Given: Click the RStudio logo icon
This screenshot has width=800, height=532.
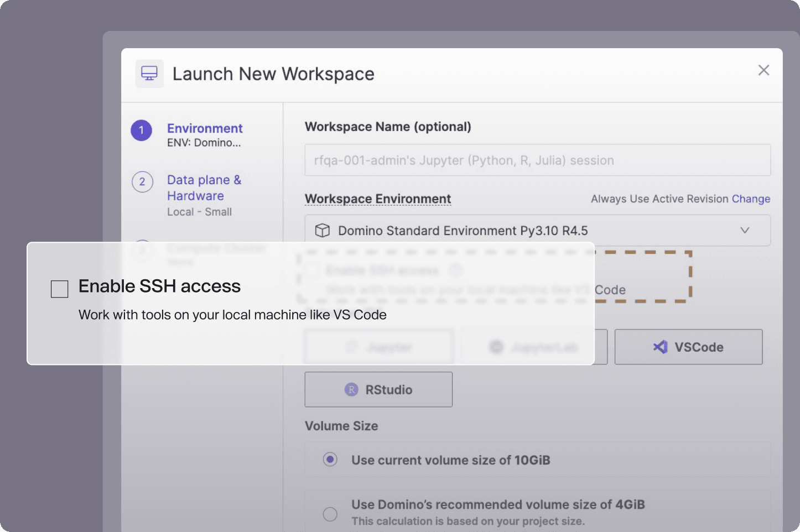Looking at the screenshot, I should coord(351,389).
